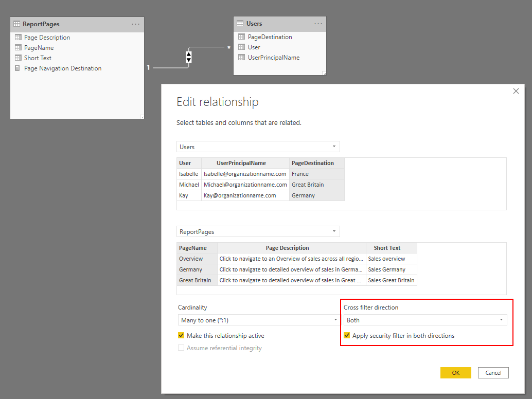Open the ReportPages table selector dropdown
Image resolution: width=532 pixels, height=399 pixels.
[334, 231]
